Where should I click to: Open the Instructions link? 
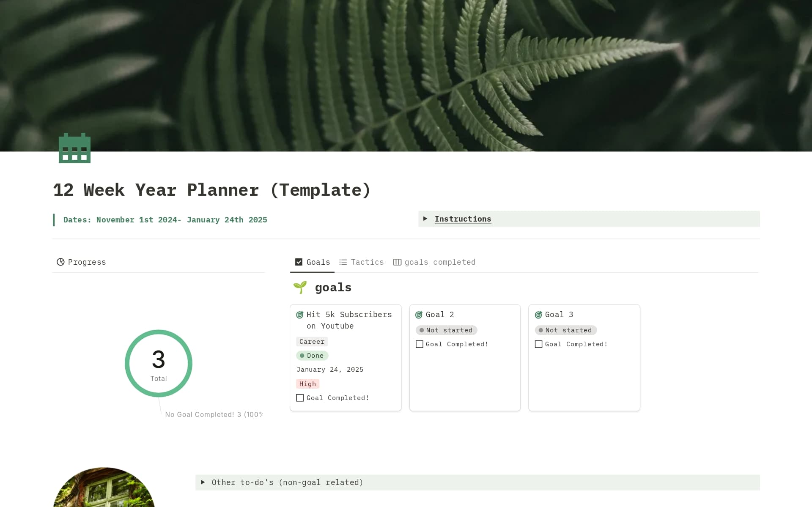(x=463, y=219)
